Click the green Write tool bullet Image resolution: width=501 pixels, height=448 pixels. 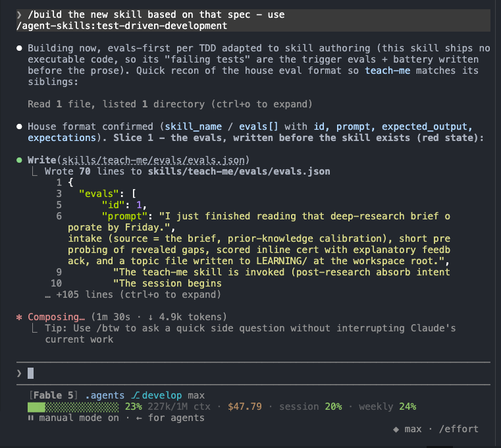click(19, 160)
